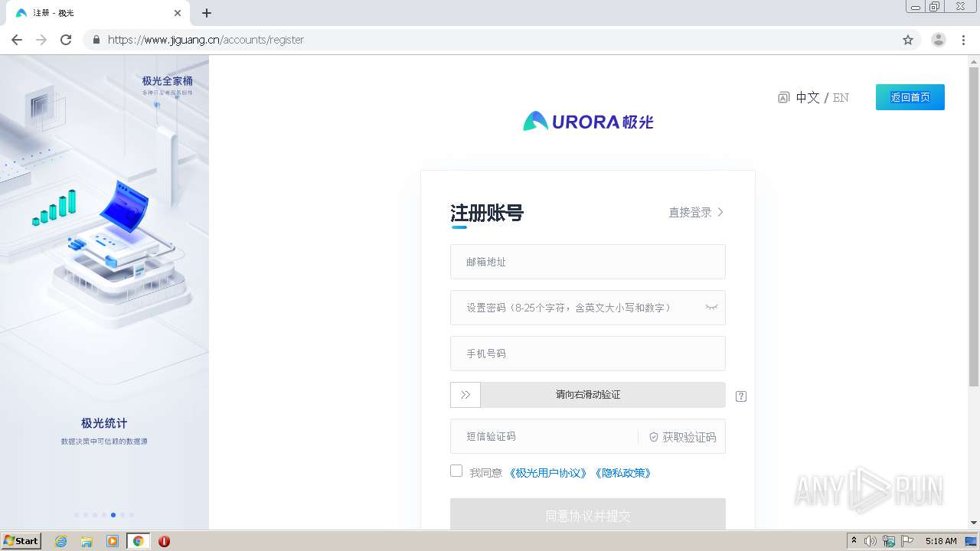
Task: Click the taskbar clock 5:18 AM
Action: [941, 541]
